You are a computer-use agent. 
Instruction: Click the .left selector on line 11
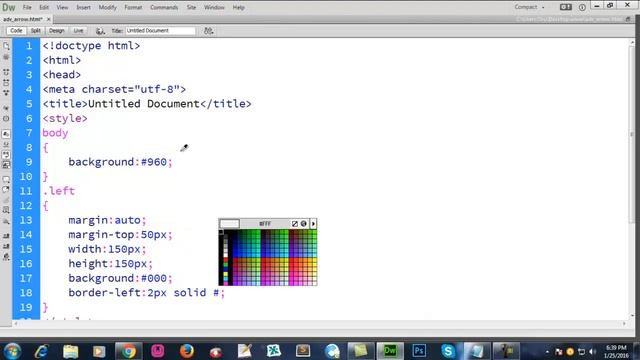coord(59,191)
